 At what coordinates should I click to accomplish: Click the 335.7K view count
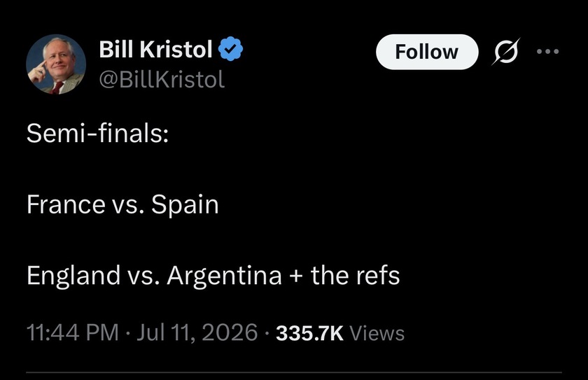point(309,333)
